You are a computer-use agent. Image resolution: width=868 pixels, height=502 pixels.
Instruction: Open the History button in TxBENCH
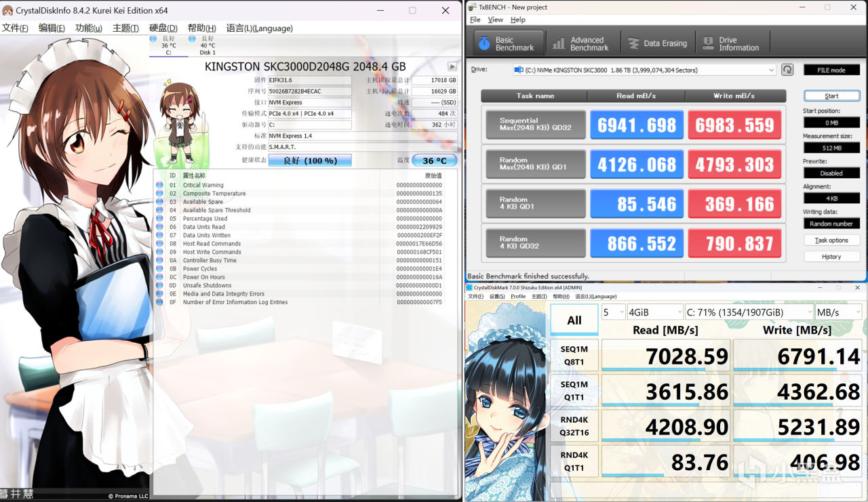tap(831, 257)
